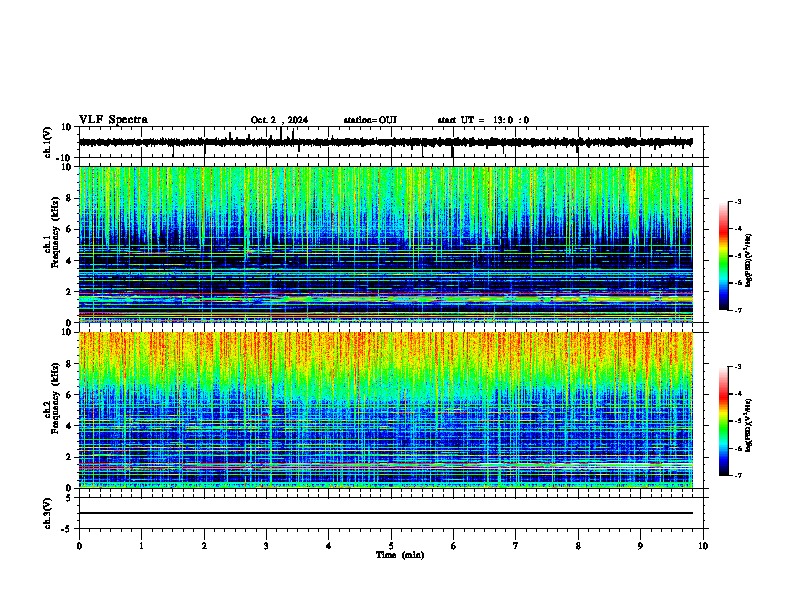The height and width of the screenshot is (612, 792).
Task: Click the "Time (min)" axis label
Action: [x=400, y=555]
